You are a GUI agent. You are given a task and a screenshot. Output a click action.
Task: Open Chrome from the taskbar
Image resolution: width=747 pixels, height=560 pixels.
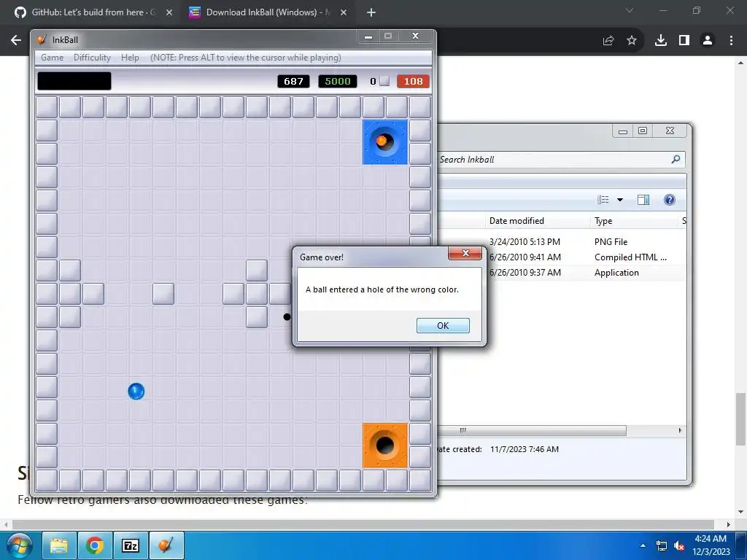[95, 545]
